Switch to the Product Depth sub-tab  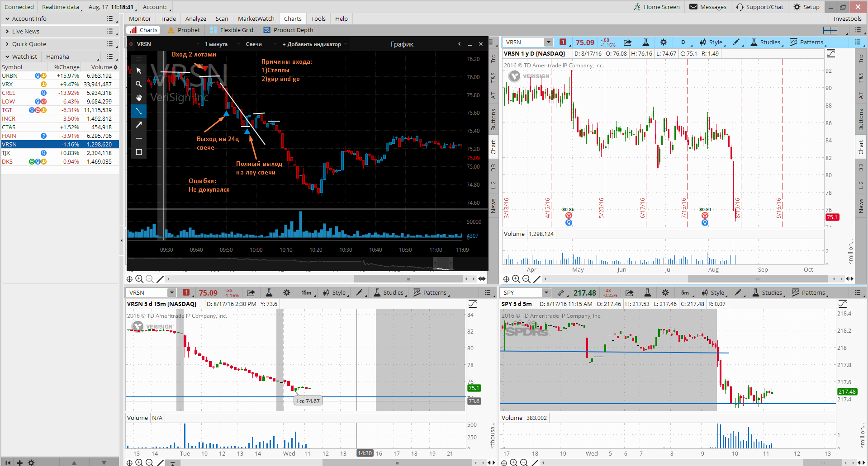pos(288,30)
